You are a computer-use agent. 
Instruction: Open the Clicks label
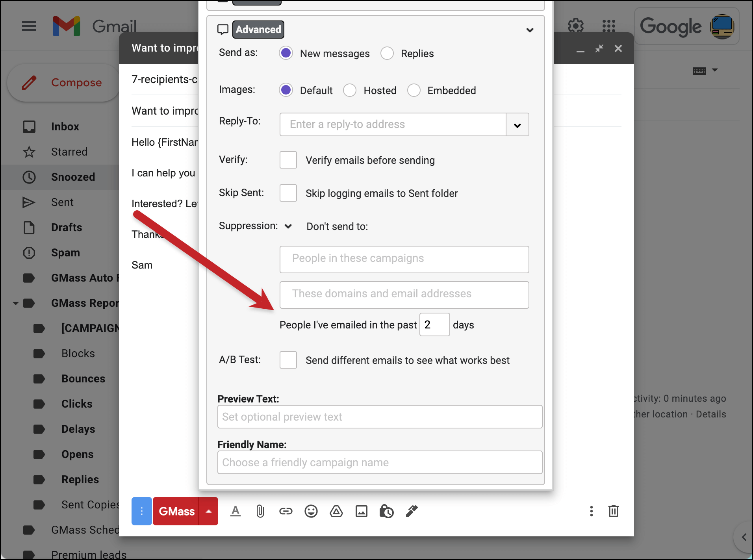point(77,404)
